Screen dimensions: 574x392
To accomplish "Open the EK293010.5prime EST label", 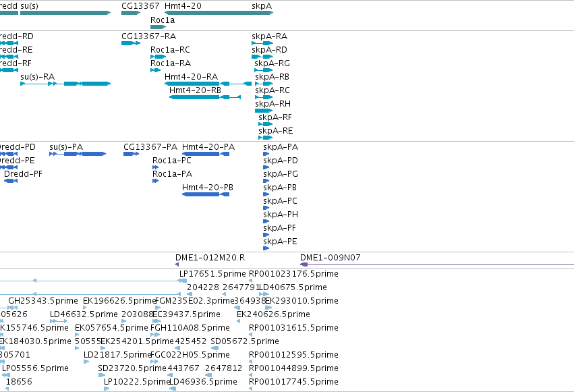I will [x=302, y=301].
